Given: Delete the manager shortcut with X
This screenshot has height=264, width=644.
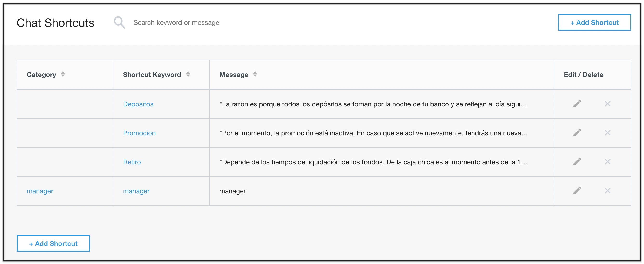Looking at the screenshot, I should click(607, 191).
